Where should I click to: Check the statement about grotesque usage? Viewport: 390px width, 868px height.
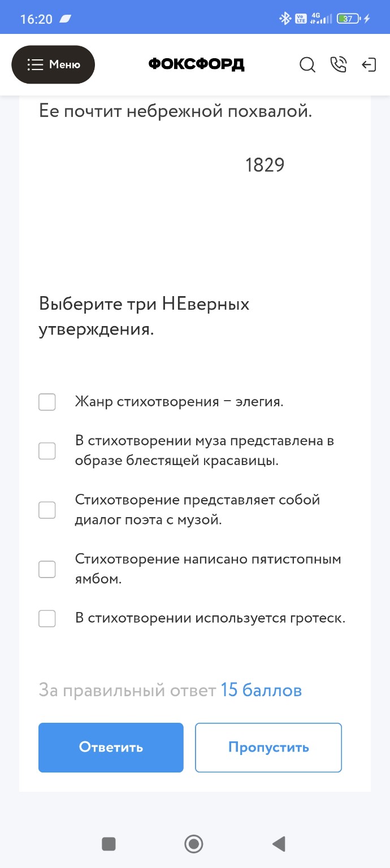coord(47,618)
